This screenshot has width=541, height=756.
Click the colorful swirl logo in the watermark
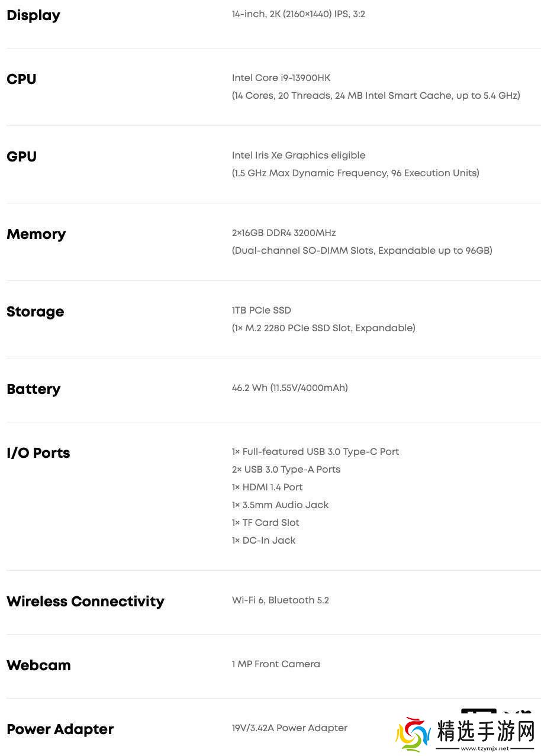(413, 735)
